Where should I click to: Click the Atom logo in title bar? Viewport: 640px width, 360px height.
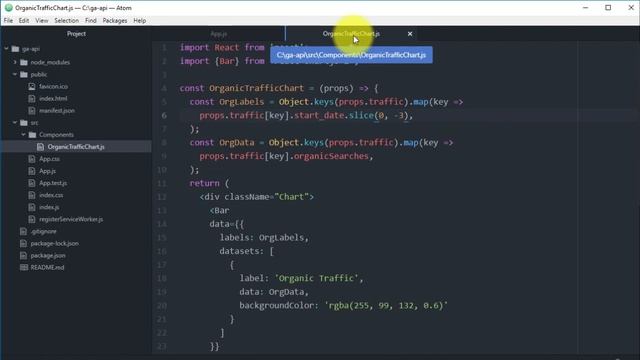pos(9,8)
